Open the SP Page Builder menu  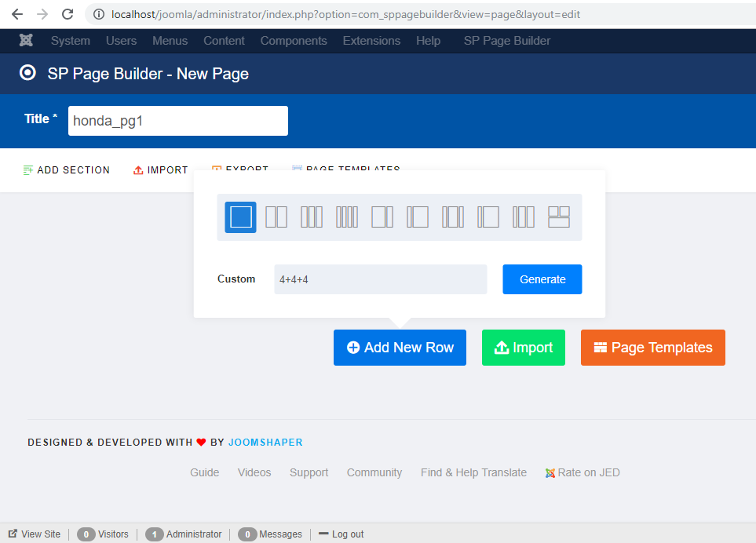pos(507,41)
